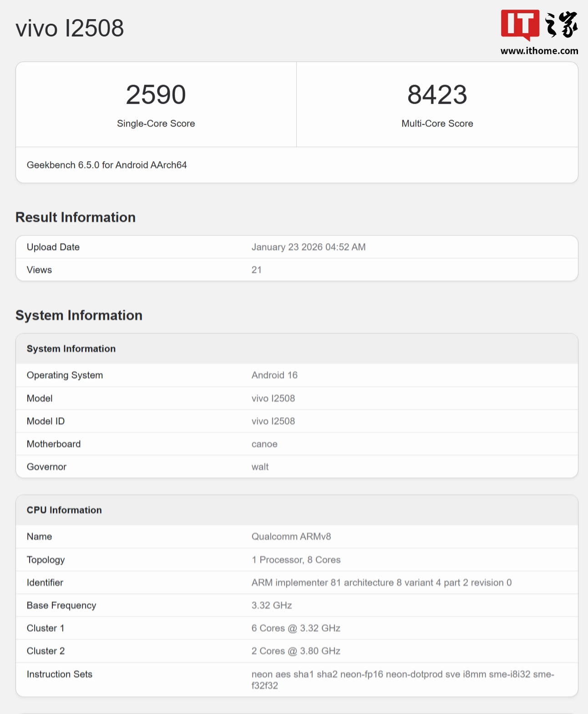
Task: Select the 2590 single-core score number
Action: coord(156,95)
